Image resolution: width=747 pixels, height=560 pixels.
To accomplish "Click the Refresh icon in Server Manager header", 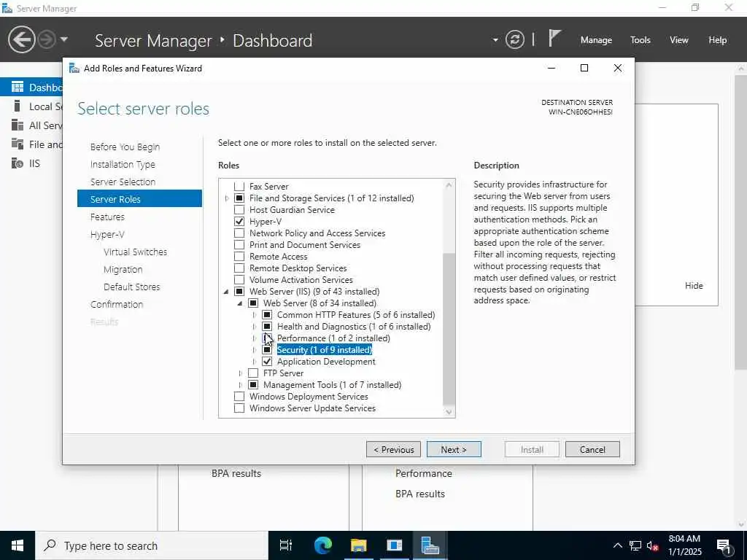I will pyautogui.click(x=514, y=39).
